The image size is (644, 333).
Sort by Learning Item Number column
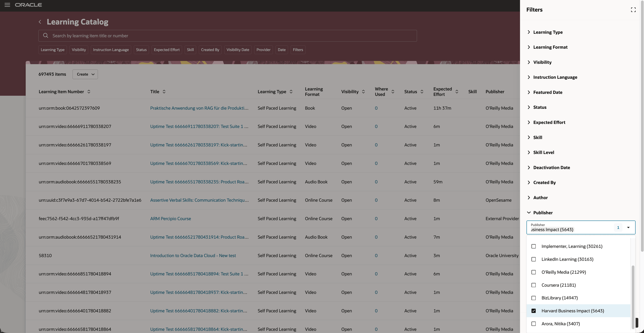89,92
